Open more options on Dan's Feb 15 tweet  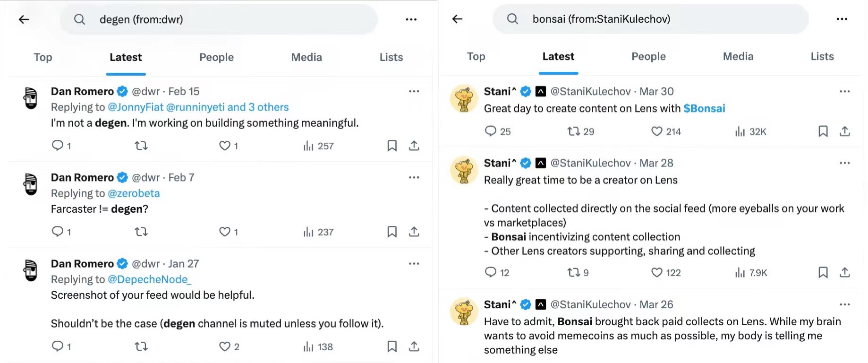point(414,91)
